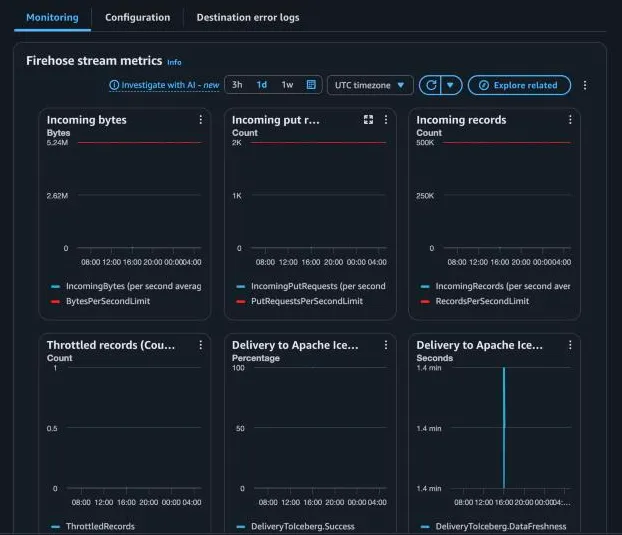Toggle the IncomingBytes legend series

126,286
